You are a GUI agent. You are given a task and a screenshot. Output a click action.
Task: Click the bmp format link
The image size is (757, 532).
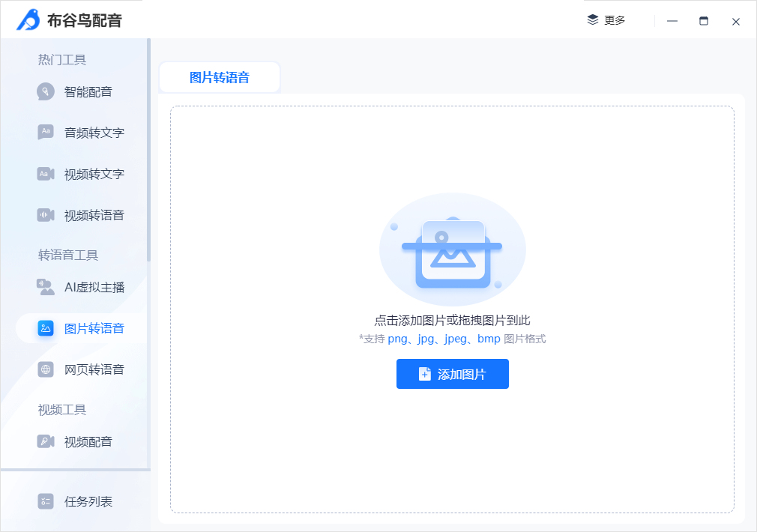pyautogui.click(x=489, y=339)
